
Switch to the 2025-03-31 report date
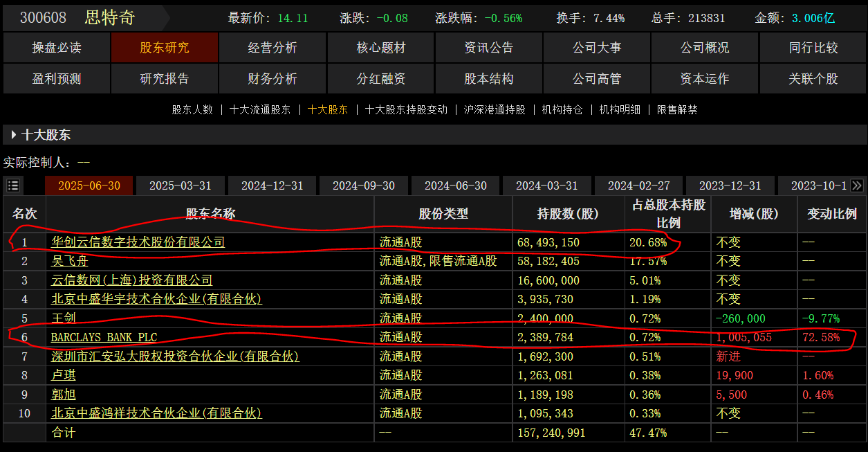pos(181,186)
